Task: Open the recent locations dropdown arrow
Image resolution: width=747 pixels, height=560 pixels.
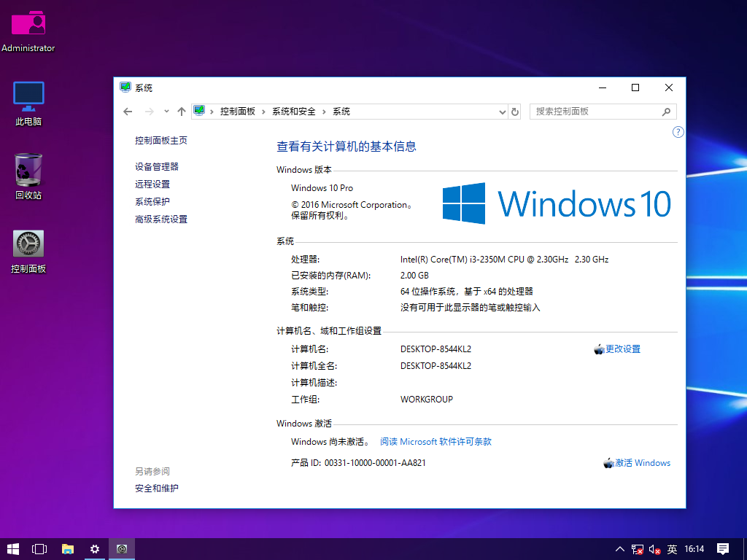Action: click(166, 112)
